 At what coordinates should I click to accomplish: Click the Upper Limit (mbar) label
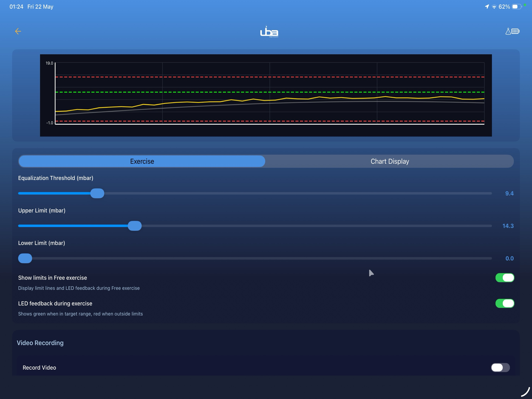pos(42,211)
